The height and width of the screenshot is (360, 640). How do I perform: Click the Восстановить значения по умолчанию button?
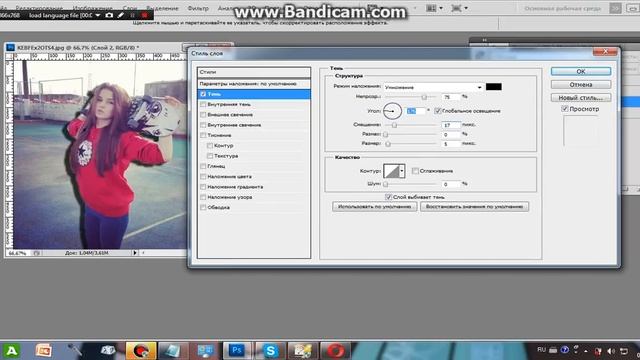pyautogui.click(x=474, y=207)
